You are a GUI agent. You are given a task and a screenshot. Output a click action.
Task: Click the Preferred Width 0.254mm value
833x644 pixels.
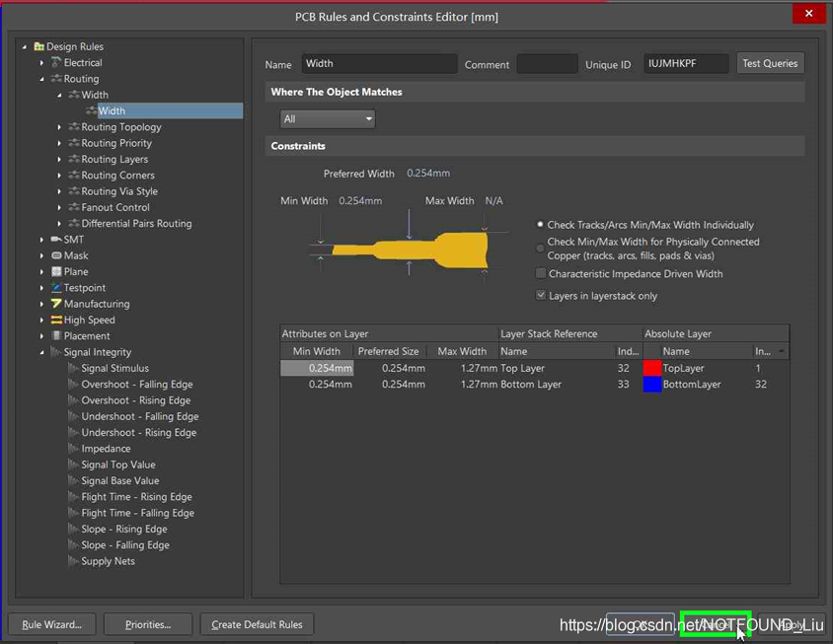pos(428,173)
